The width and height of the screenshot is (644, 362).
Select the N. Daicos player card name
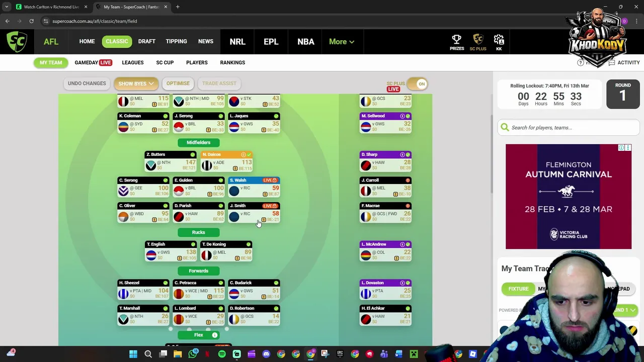point(212,154)
